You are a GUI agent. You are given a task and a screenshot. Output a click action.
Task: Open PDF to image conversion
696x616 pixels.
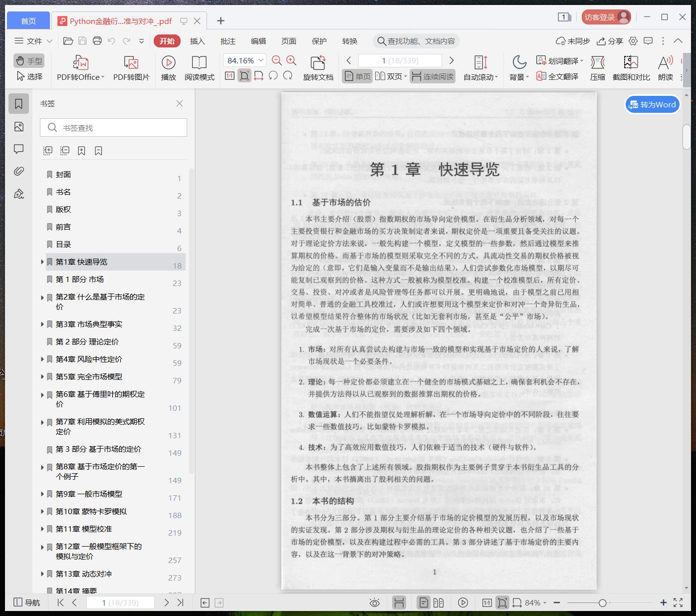(131, 68)
